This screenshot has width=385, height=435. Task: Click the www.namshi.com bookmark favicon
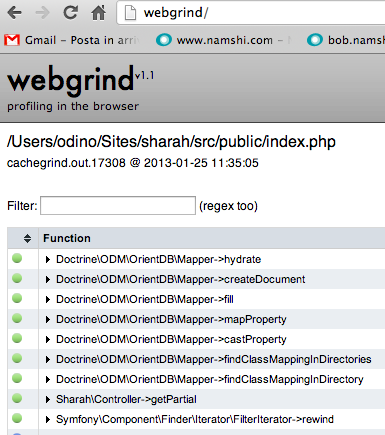coord(164,40)
